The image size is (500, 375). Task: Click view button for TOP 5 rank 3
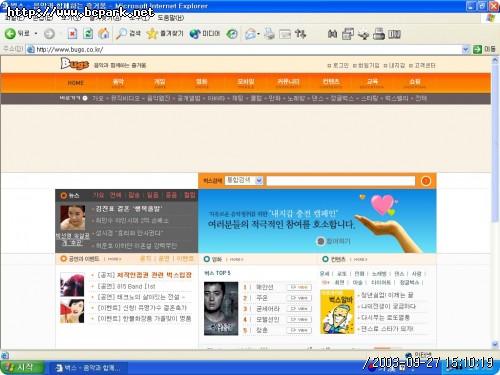(299, 309)
